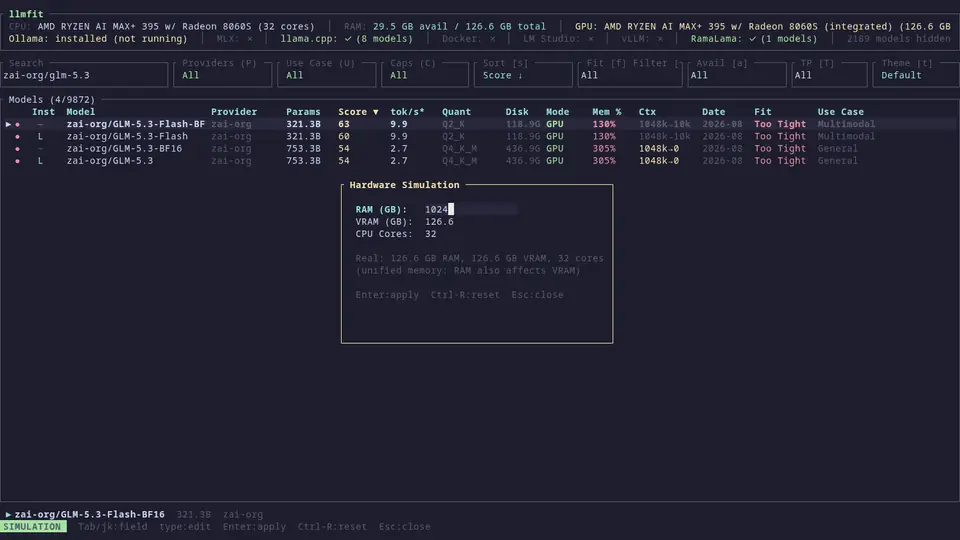Click the checkmark next to RamaLama
Image resolution: width=960 pixels, height=540 pixels.
(752, 39)
